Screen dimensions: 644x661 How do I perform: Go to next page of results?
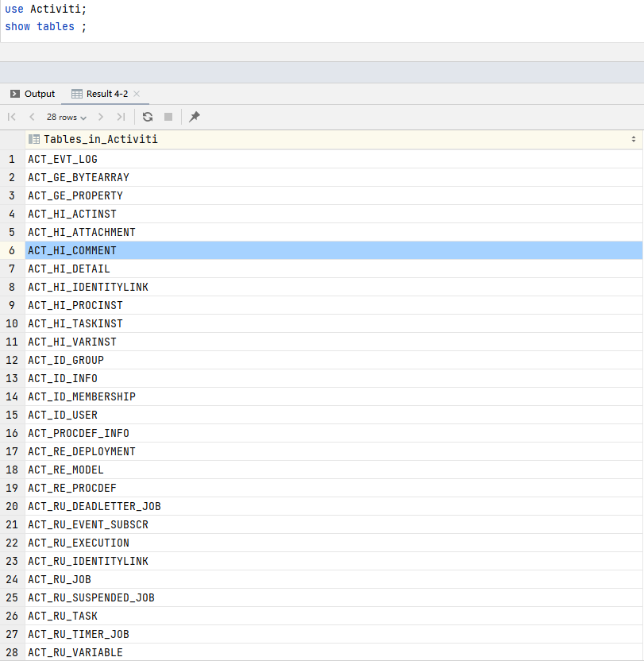click(x=100, y=117)
